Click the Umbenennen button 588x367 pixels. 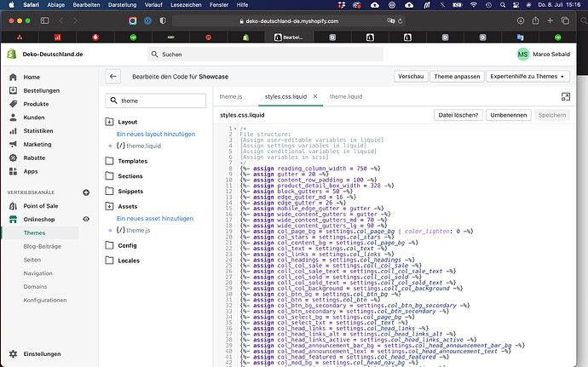(x=509, y=115)
